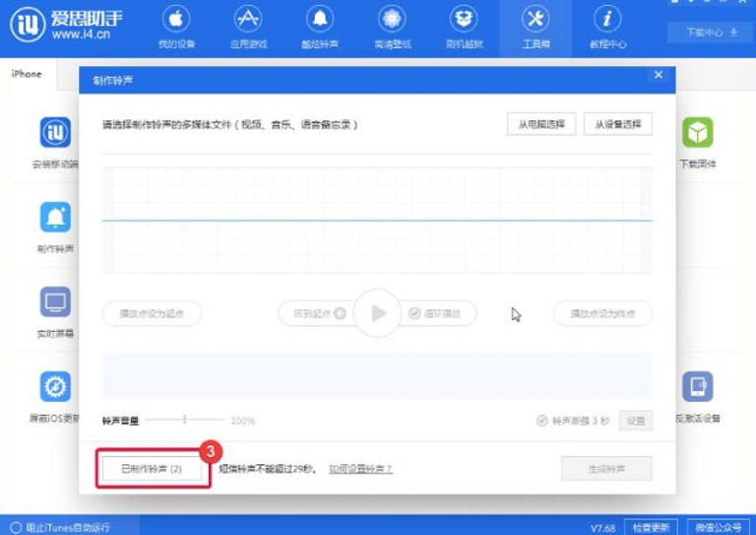Choose media file via 从电脑选择
The height and width of the screenshot is (535, 756).
point(541,124)
